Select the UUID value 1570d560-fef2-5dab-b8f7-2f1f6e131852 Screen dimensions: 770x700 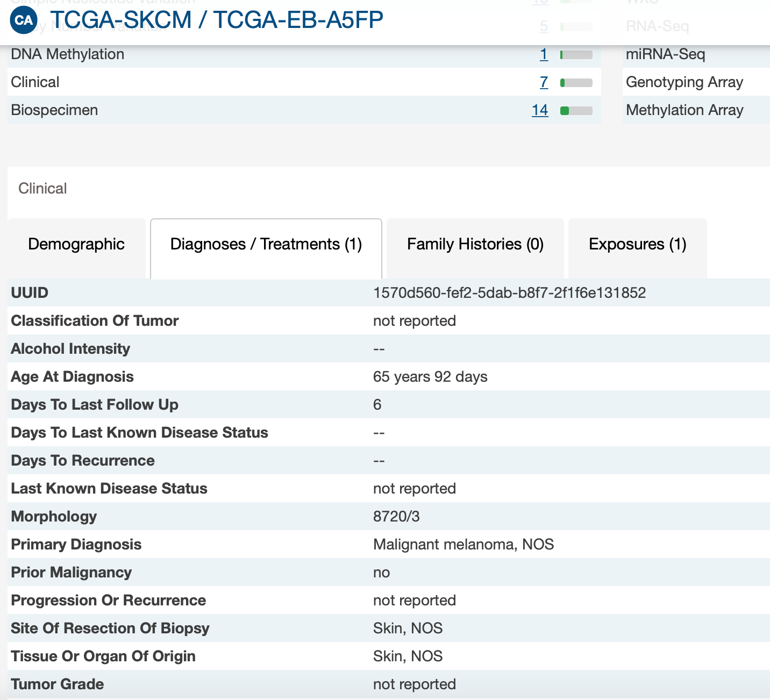click(x=510, y=293)
